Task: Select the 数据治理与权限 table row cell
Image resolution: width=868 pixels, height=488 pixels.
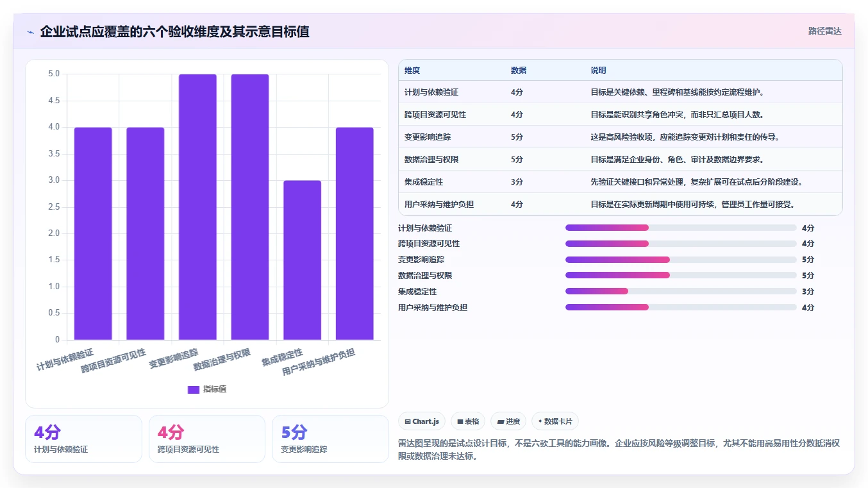Action: click(x=431, y=160)
